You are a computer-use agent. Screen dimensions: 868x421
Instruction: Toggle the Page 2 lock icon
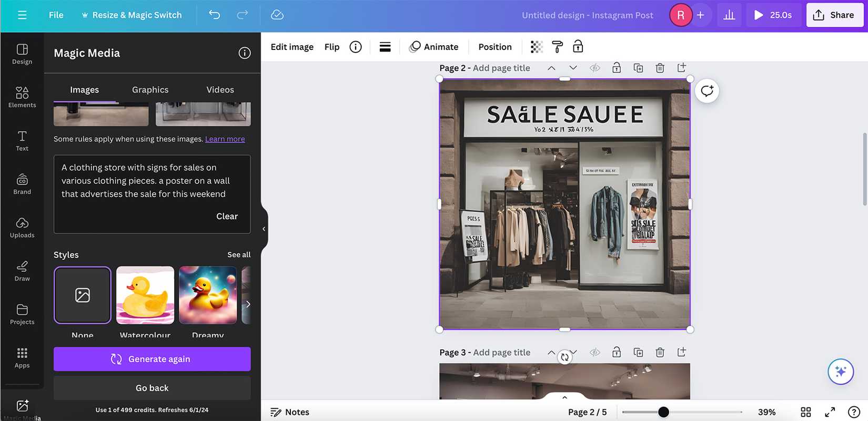617,68
